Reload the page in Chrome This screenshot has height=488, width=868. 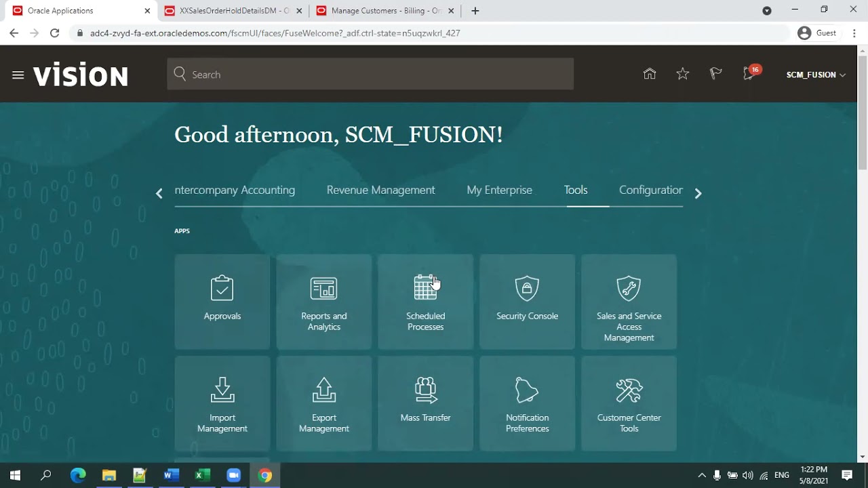tap(55, 33)
